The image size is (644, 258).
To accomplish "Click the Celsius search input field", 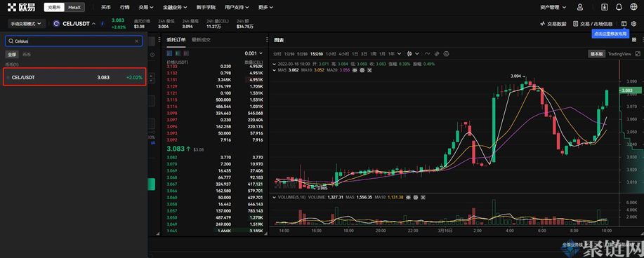I will [74, 41].
